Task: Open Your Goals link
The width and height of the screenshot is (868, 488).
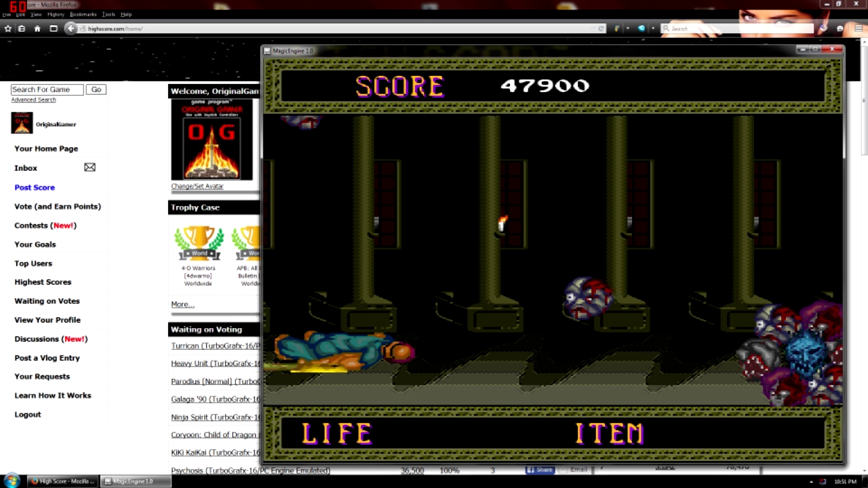Action: (x=35, y=244)
